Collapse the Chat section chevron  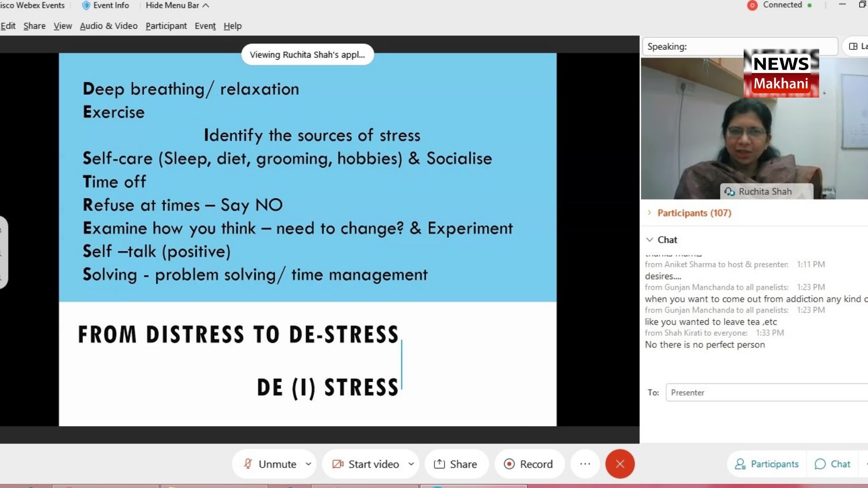point(649,240)
